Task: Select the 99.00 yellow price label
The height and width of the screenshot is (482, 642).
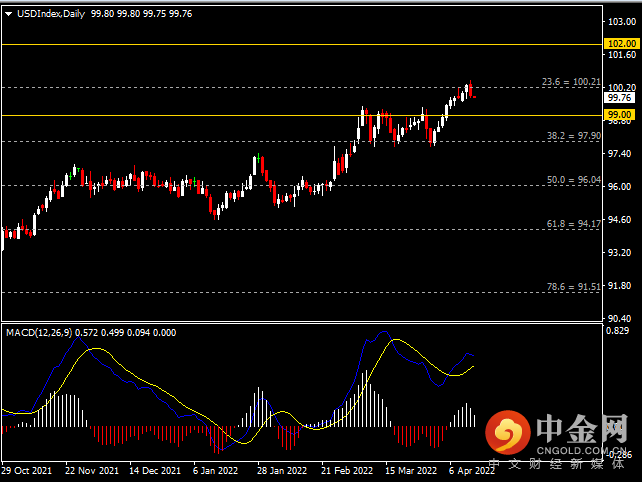Action: tap(619, 115)
